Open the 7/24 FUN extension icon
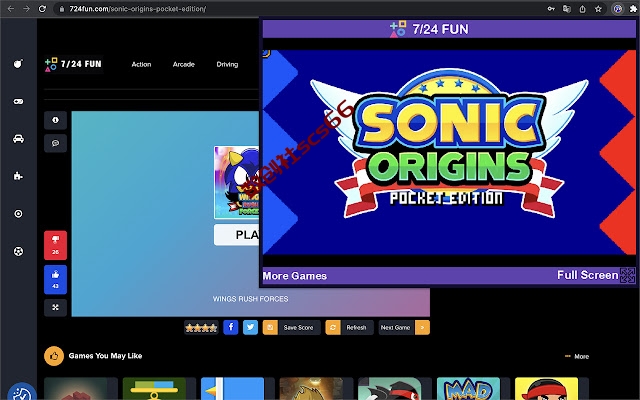640x400 pixels. (x=618, y=9)
